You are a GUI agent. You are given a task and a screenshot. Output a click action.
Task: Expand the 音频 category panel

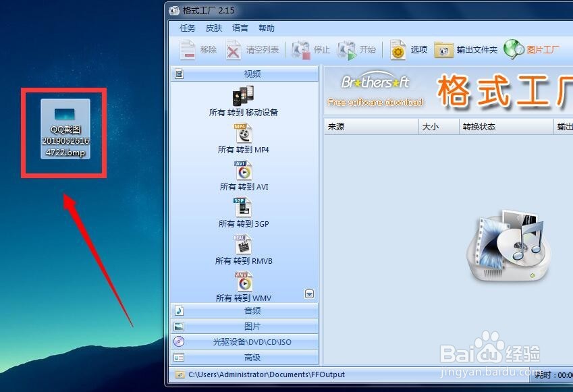click(244, 310)
